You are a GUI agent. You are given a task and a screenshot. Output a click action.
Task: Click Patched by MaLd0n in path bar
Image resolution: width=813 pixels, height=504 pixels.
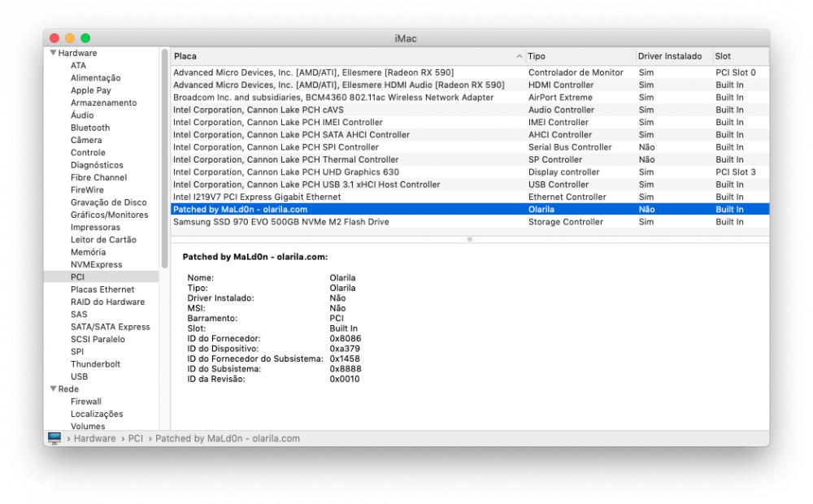[x=228, y=439]
